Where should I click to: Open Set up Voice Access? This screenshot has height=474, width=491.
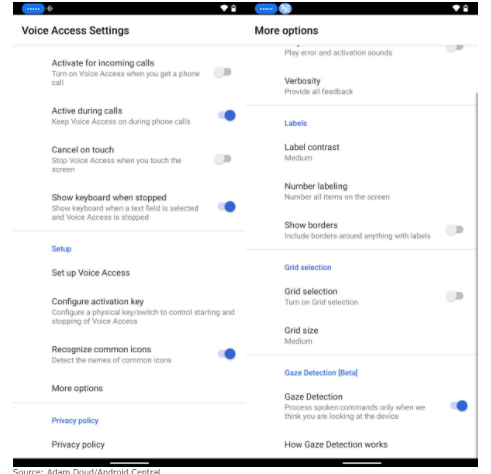pyautogui.click(x=129, y=273)
